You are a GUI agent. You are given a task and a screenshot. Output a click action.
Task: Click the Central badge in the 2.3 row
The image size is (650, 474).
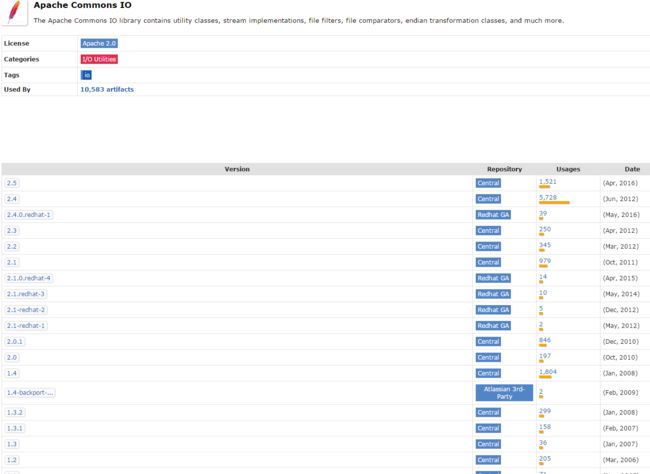click(488, 231)
